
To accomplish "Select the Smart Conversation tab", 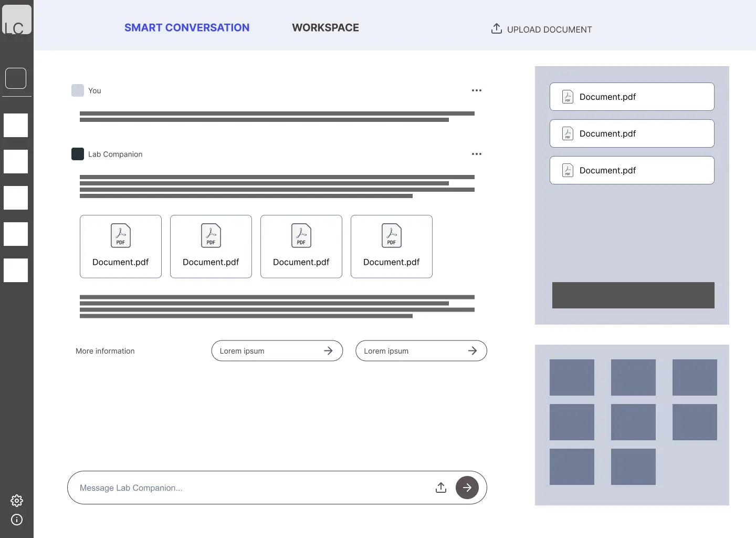I will pos(187,28).
